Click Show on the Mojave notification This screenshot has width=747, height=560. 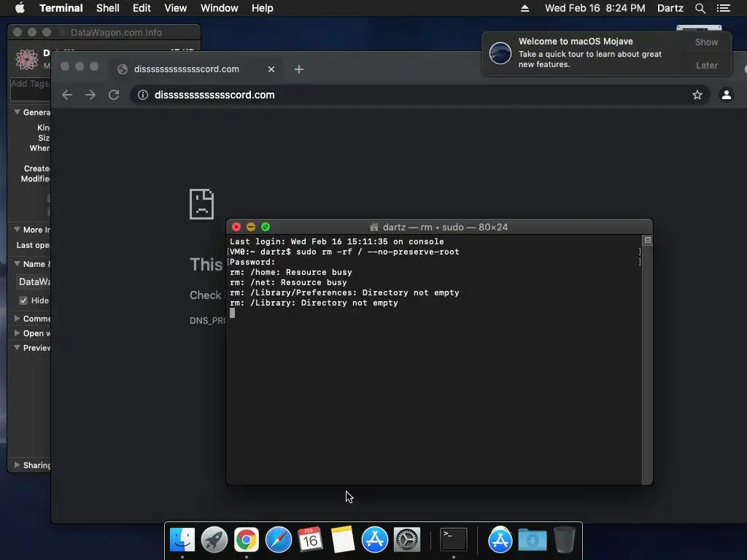click(706, 42)
